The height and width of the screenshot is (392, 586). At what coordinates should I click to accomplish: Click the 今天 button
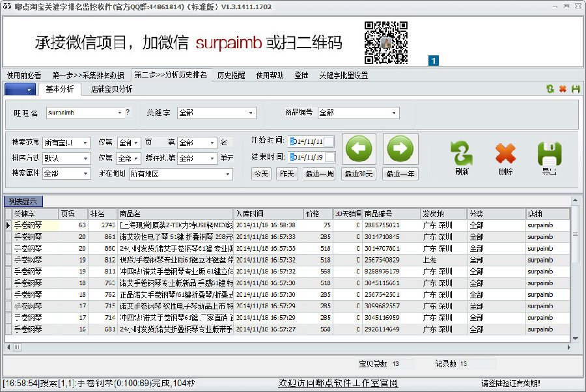tap(261, 174)
